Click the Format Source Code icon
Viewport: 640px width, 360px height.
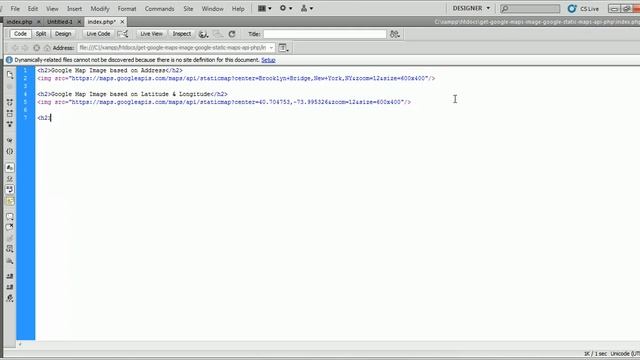tap(10, 298)
